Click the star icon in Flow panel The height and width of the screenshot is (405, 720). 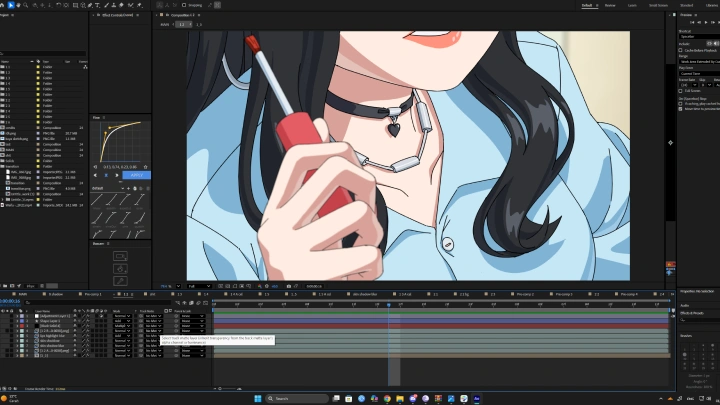146,167
